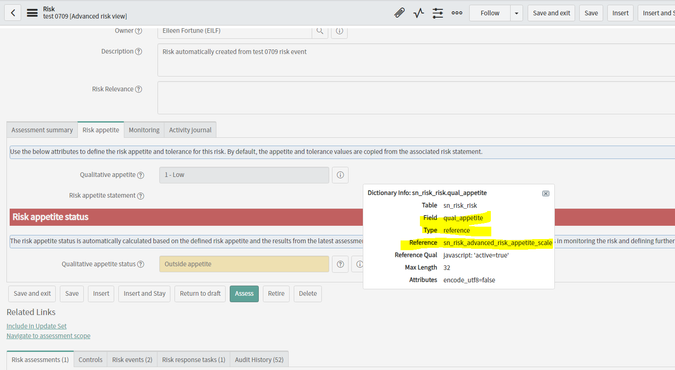Click the highlighted qual_appetite field value

tap(463, 218)
